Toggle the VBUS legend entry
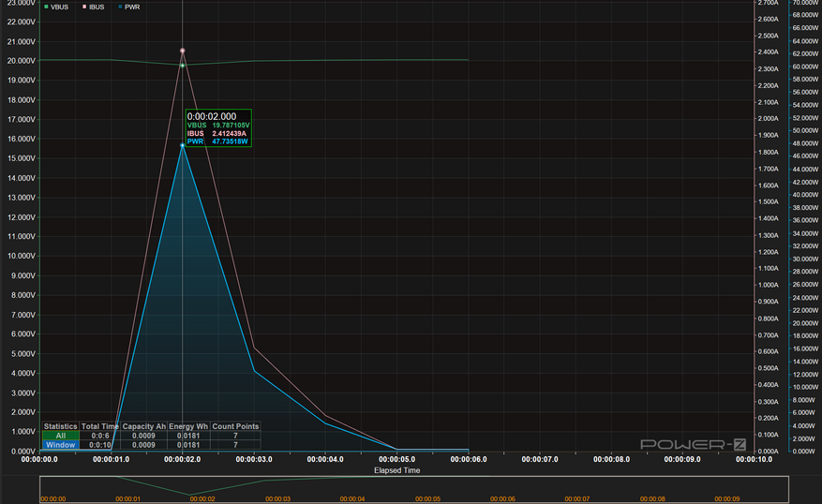This screenshot has height=504, width=822. tap(56, 7)
